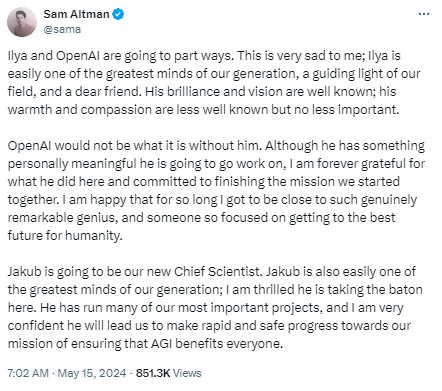Click the sentence 'OpenAI would not be what it is without him'
The height and width of the screenshot is (391, 442).
click(x=135, y=146)
